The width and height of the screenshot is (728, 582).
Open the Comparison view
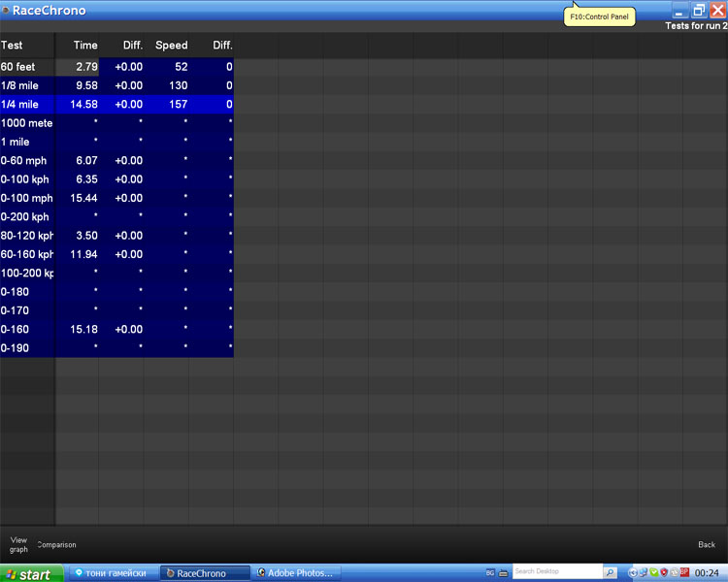coord(57,545)
